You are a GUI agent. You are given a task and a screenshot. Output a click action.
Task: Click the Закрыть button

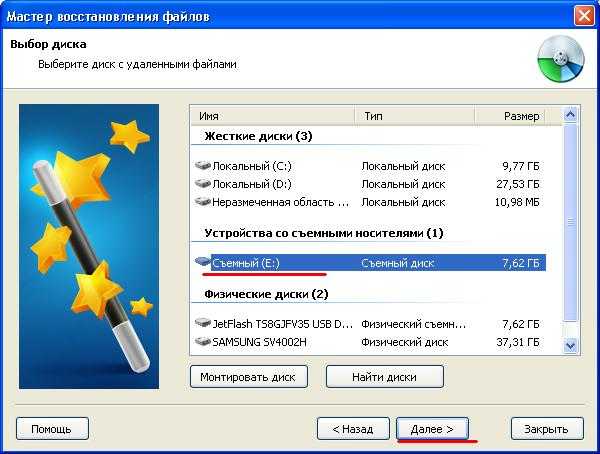[547, 429]
